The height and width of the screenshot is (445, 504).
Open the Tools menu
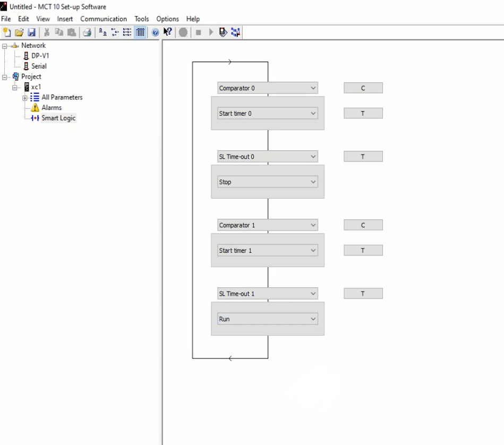[x=142, y=19]
